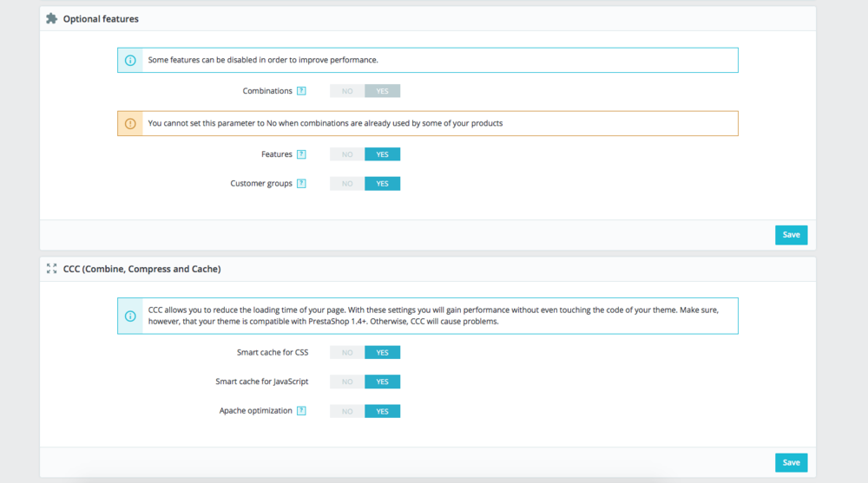Image resolution: width=868 pixels, height=483 pixels.
Task: Click the info icon in the CCC notice
Action: click(x=130, y=317)
